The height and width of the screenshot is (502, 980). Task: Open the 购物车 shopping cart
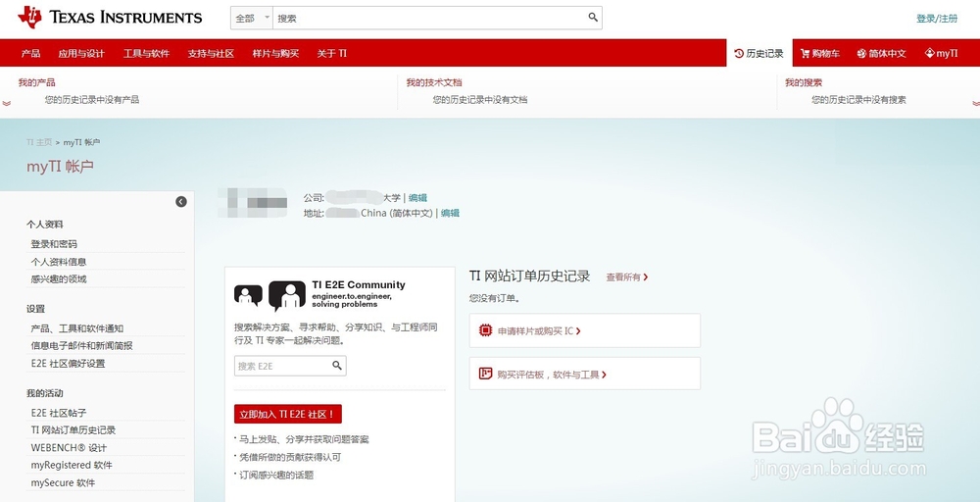click(820, 53)
